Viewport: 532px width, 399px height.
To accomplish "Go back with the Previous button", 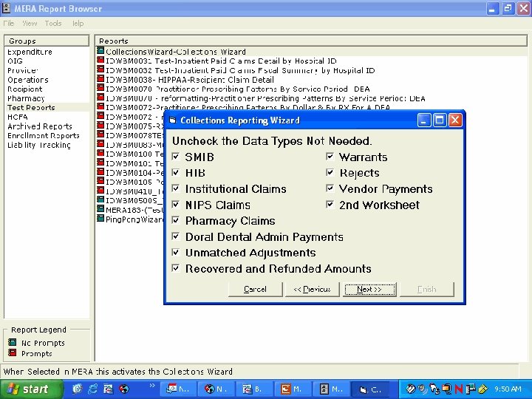I will [312, 290].
